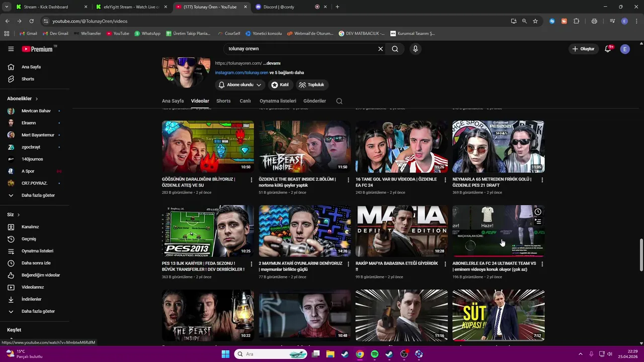Expand the Siz section
The height and width of the screenshot is (362, 644).
(x=14, y=215)
